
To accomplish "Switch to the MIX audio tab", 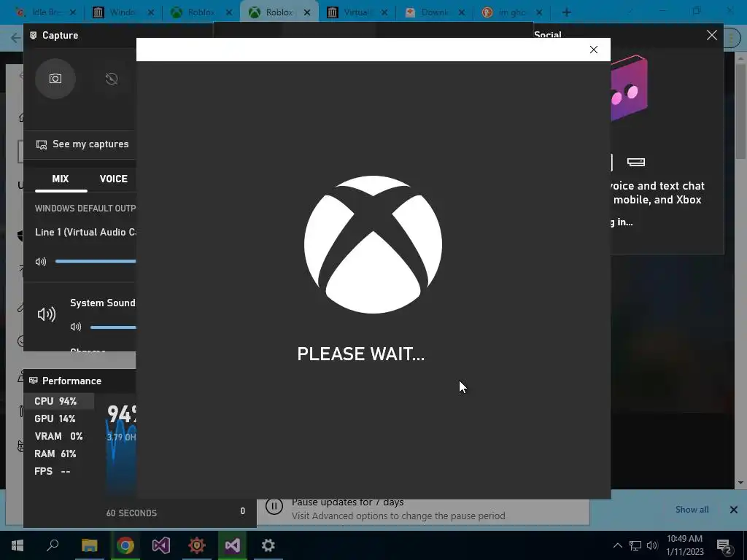I will 61,179.
